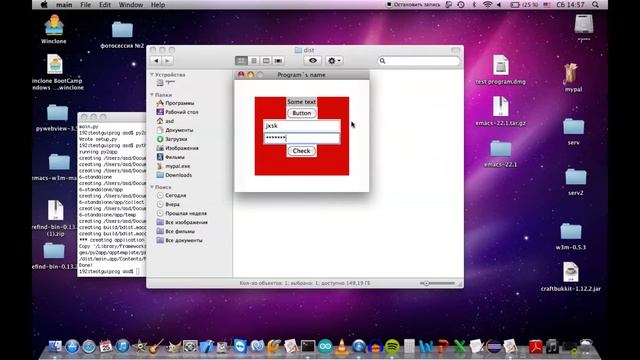The image size is (640, 360).
Task: Toggle Finder toolbar pill button
Action: pos(456,50)
